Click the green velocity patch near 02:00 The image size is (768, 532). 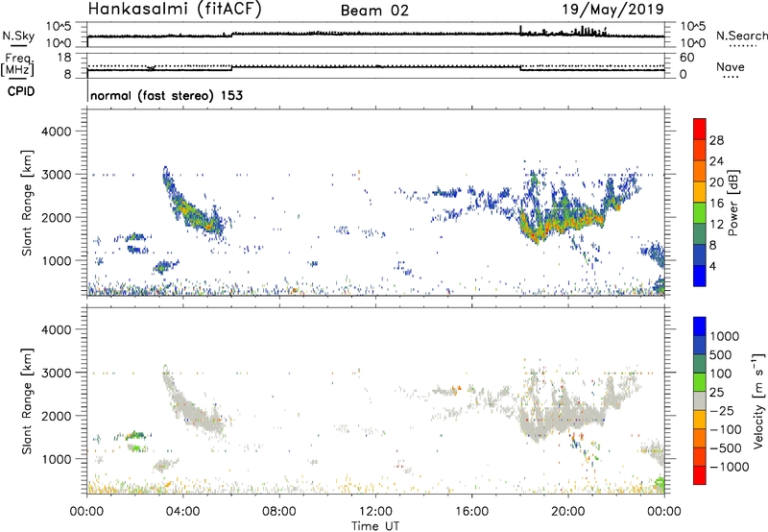(x=134, y=435)
